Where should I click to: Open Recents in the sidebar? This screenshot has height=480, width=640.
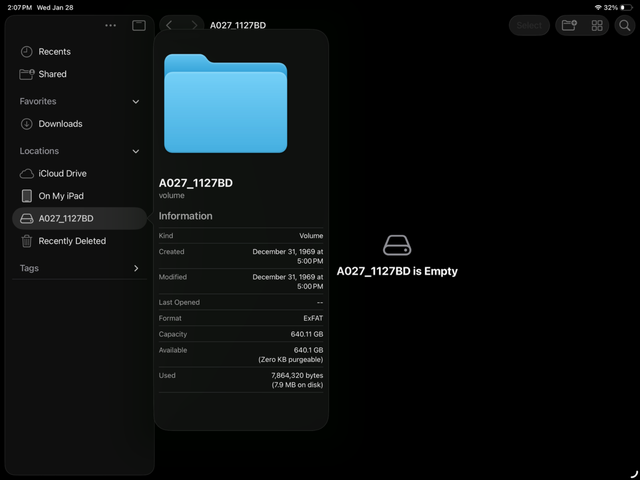[54, 51]
